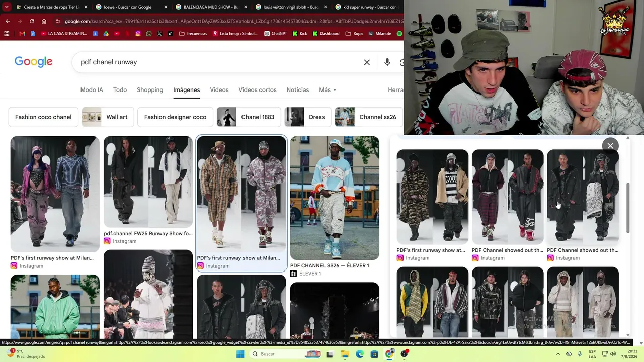This screenshot has height=362, width=644.
Task: Close the loewe search tab
Action: (166, 7)
